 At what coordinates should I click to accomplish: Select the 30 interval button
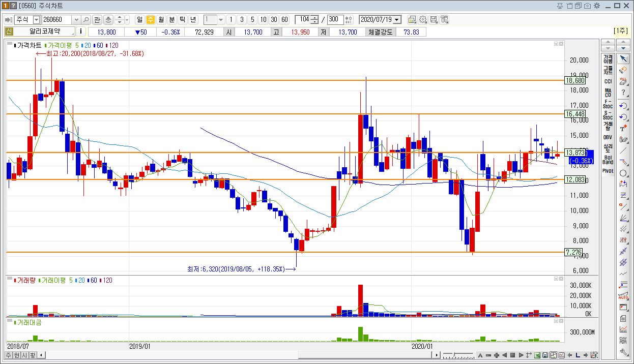click(x=274, y=20)
